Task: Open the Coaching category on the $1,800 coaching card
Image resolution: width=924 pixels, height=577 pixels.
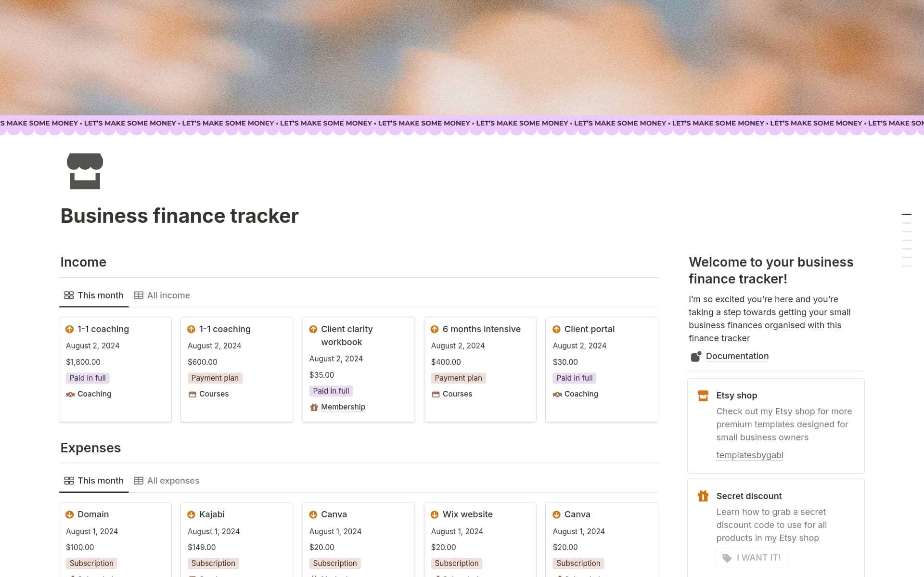Action: tap(94, 394)
